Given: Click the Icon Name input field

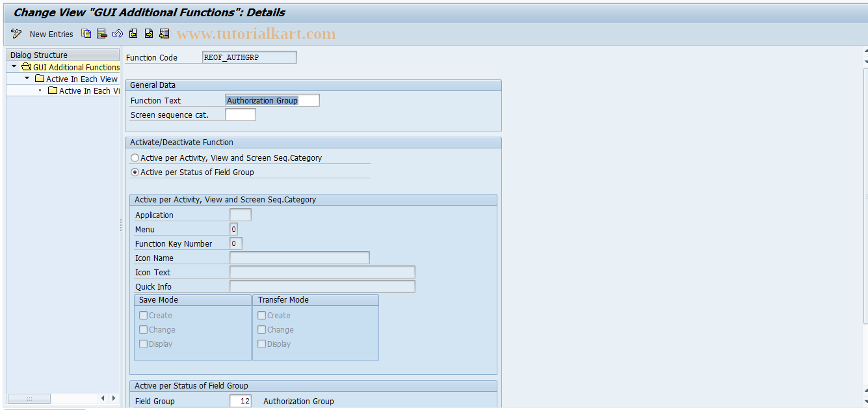Looking at the screenshot, I should (300, 258).
